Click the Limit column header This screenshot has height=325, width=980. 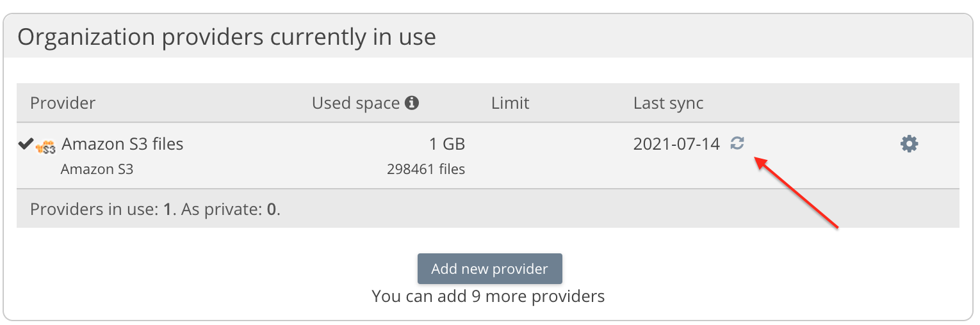(510, 103)
